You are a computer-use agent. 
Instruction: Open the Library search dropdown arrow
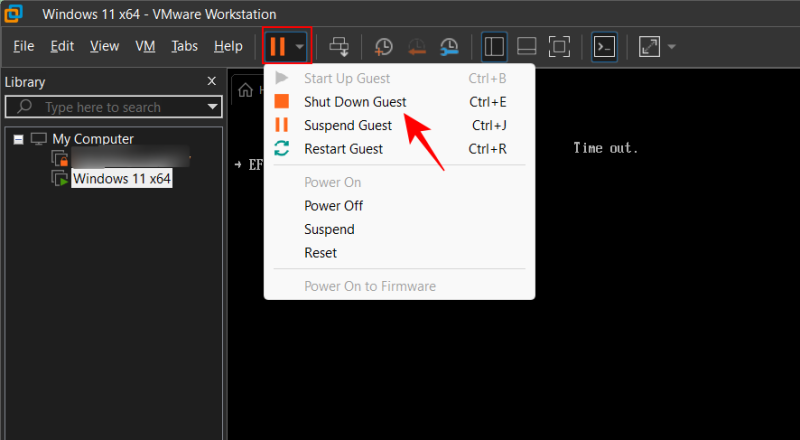[213, 107]
